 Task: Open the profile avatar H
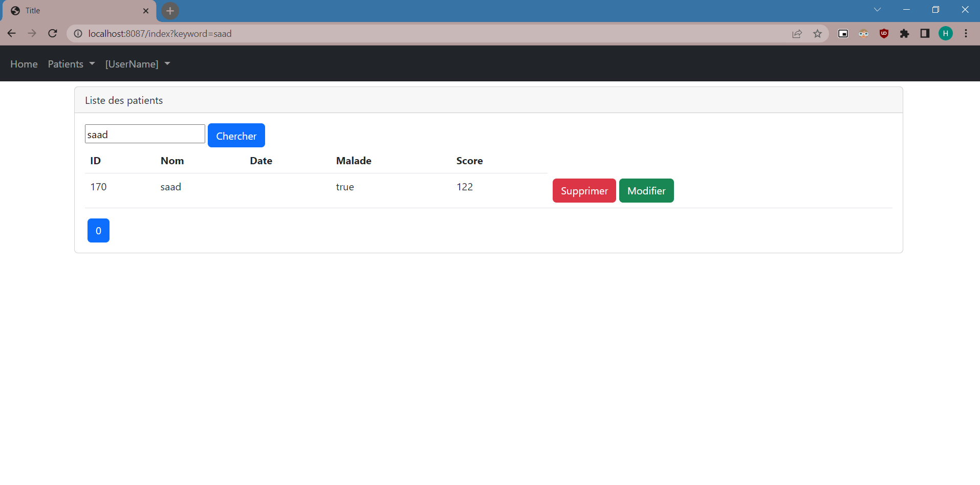point(945,33)
